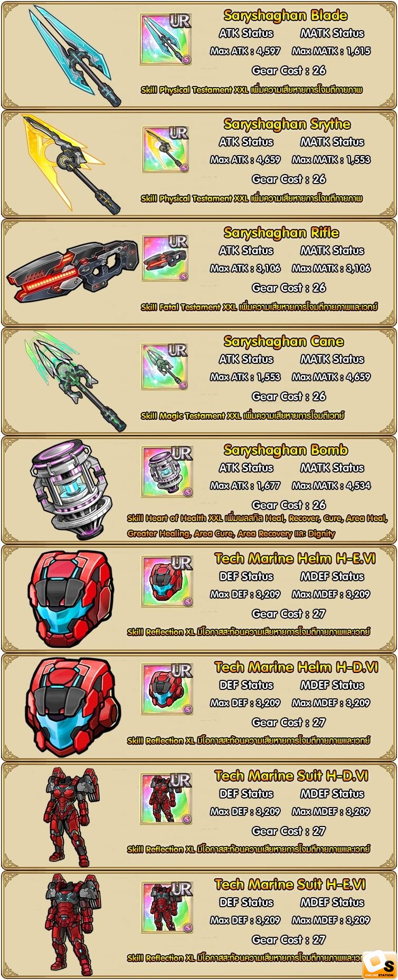Click the Tech Marine Suit H-D.VI title
This screenshot has width=398, height=980.
(291, 776)
